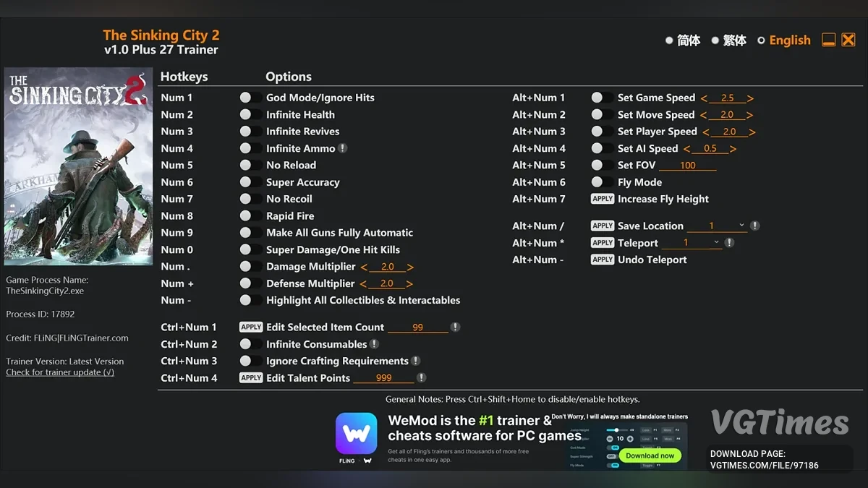Turn on Infinite Revives
The image size is (868, 488).
coord(250,132)
